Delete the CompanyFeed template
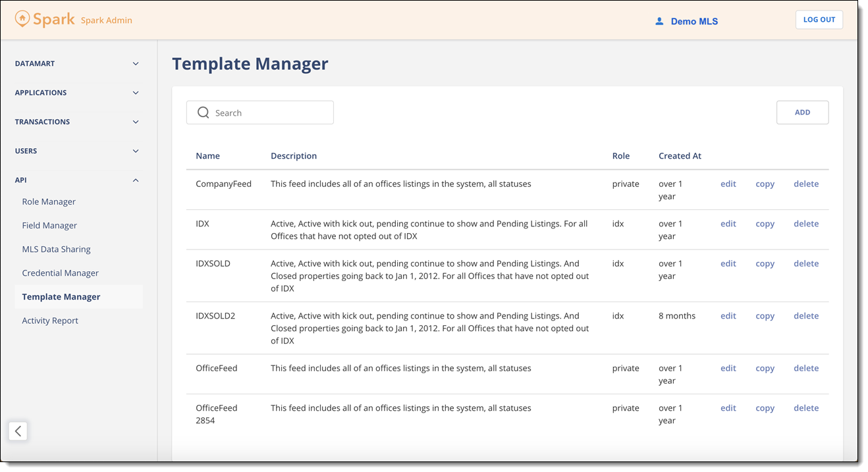Image resolution: width=868 pixels, height=472 pixels. coord(806,184)
